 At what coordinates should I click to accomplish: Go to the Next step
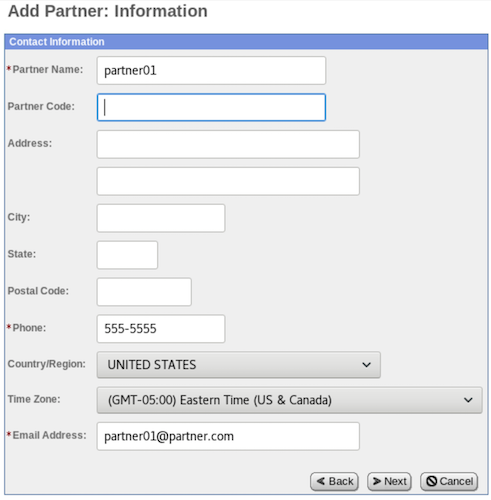[x=389, y=481]
